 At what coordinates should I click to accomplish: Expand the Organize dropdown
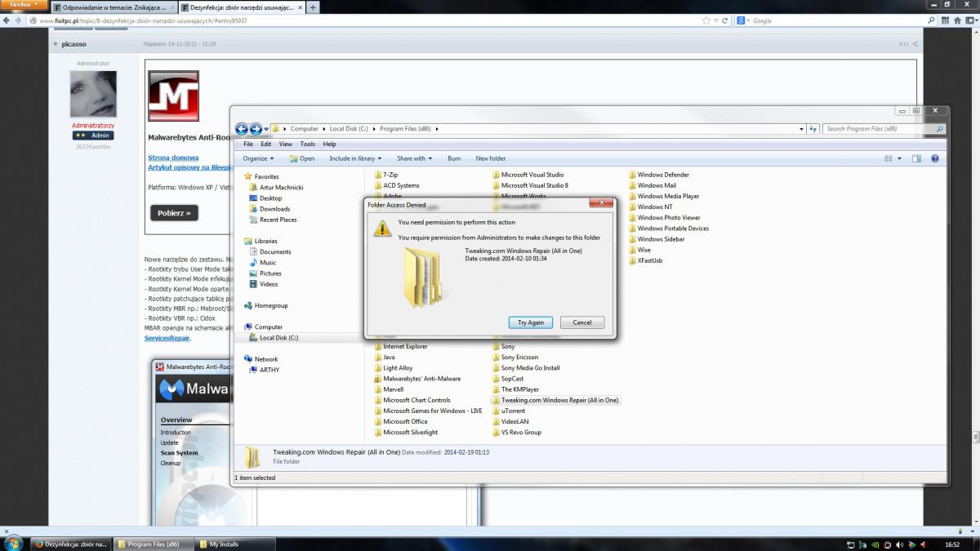click(x=258, y=158)
